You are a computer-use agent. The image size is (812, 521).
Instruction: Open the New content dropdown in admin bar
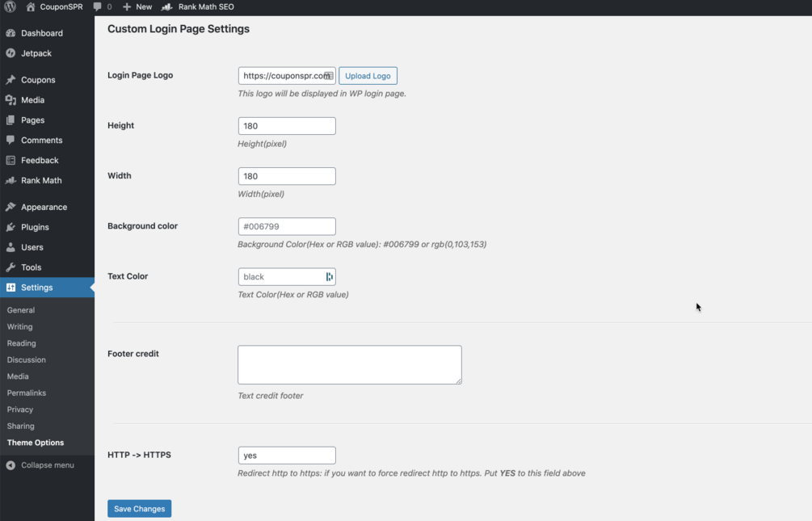(x=137, y=6)
